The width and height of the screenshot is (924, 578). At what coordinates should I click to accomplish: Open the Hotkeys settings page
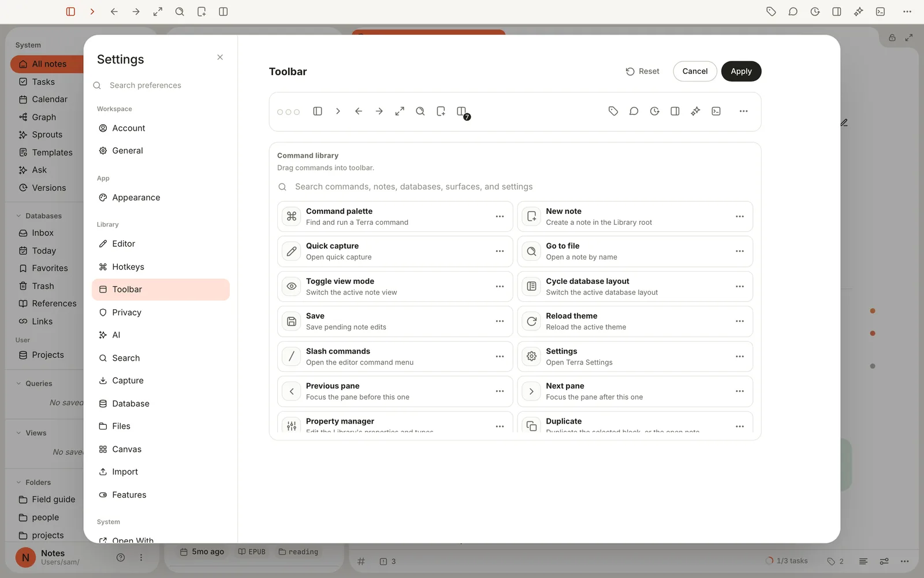[161, 266]
